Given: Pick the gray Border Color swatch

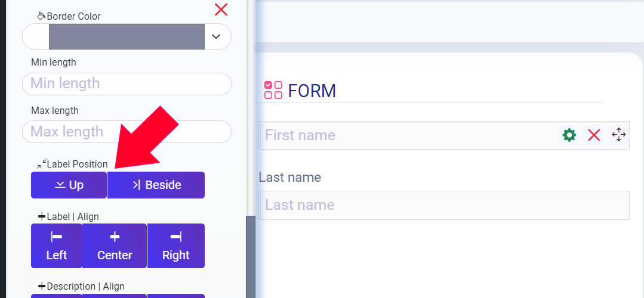Looking at the screenshot, I should [x=127, y=36].
